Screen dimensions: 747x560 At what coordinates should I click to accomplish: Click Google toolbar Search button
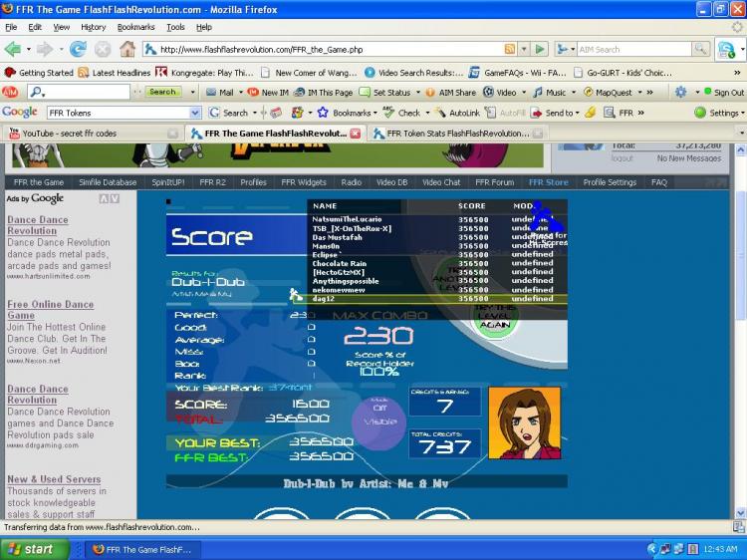pyautogui.click(x=229, y=113)
